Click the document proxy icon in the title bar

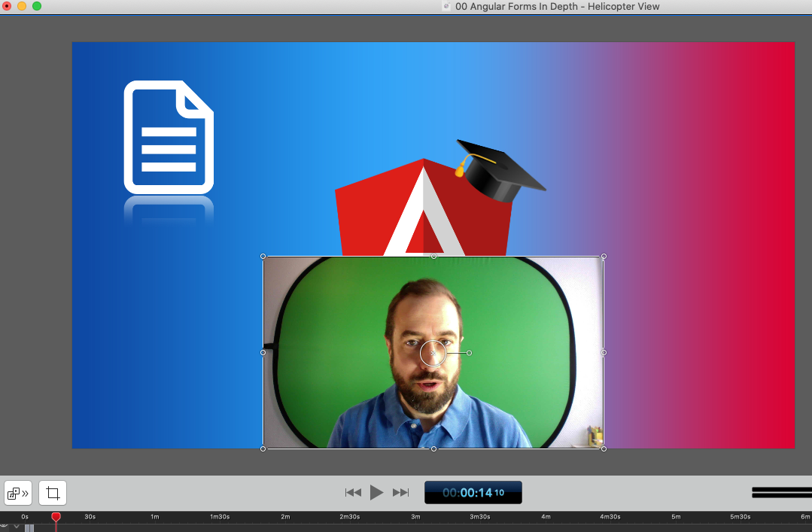(x=446, y=6)
